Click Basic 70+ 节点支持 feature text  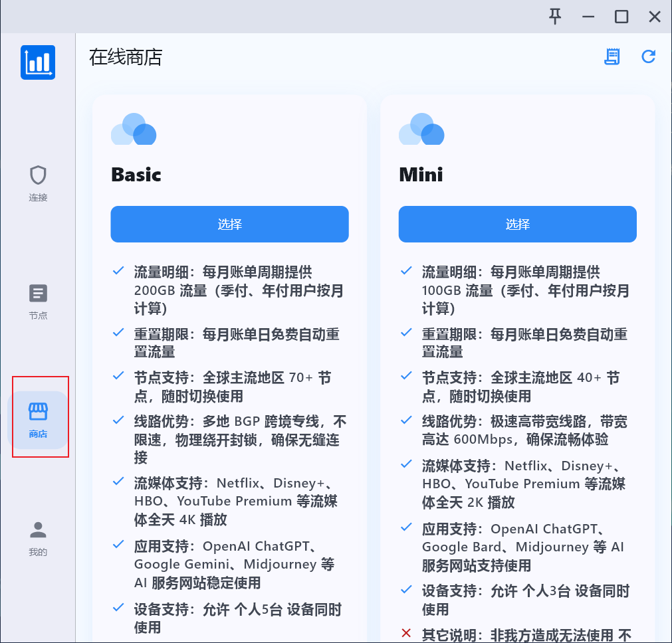(233, 387)
